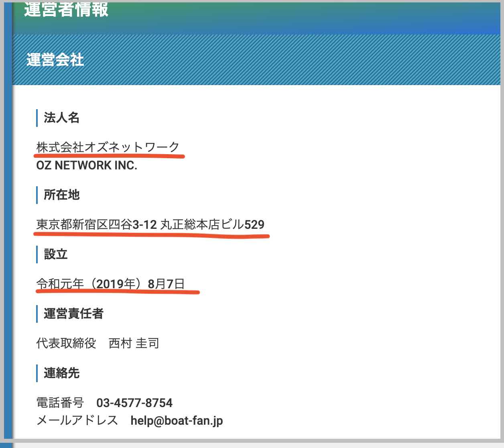Select the 設立 heading

[x=55, y=254]
